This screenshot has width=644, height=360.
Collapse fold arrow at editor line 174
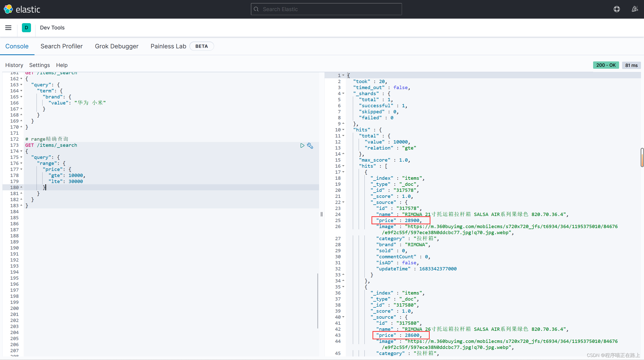pyautogui.click(x=21, y=151)
